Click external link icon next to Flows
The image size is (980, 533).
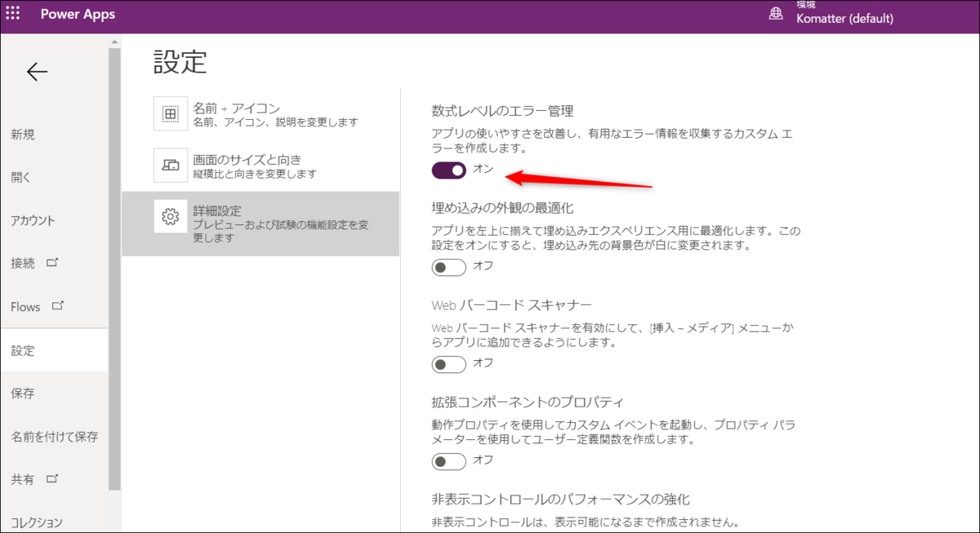(58, 306)
